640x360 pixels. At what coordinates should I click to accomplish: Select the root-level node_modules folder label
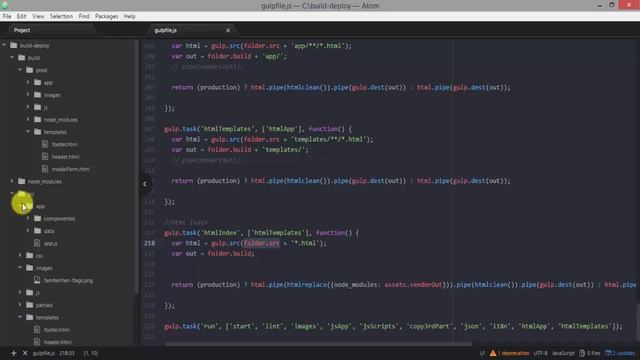(x=45, y=181)
